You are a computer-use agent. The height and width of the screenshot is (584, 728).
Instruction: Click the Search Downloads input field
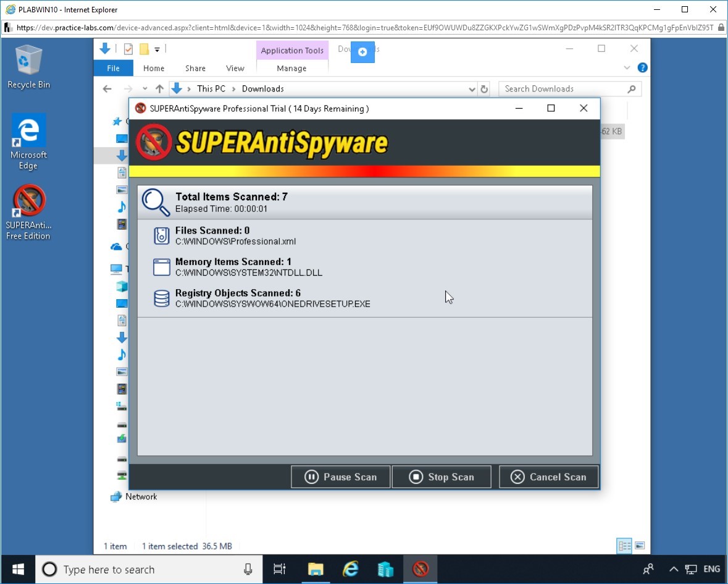(570, 89)
